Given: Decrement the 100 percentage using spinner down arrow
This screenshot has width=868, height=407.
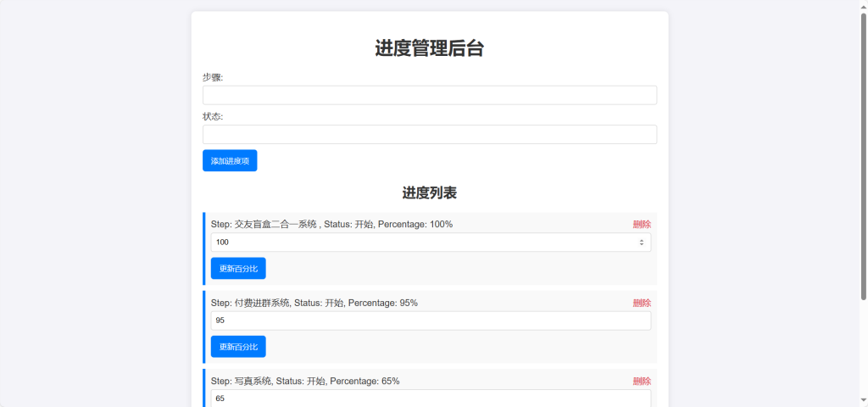Looking at the screenshot, I should click(x=642, y=245).
